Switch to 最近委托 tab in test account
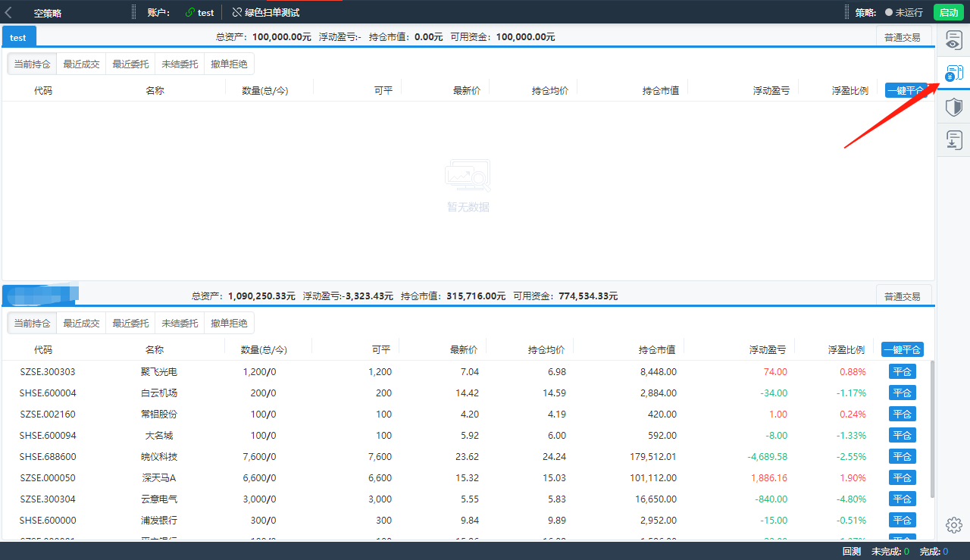Screen dimensions: 970x560 point(130,64)
